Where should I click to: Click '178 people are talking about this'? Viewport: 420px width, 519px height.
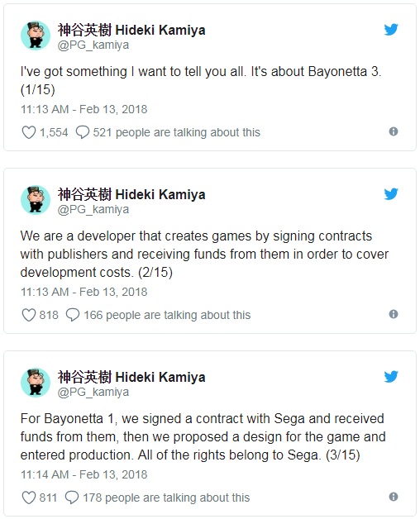(x=166, y=498)
